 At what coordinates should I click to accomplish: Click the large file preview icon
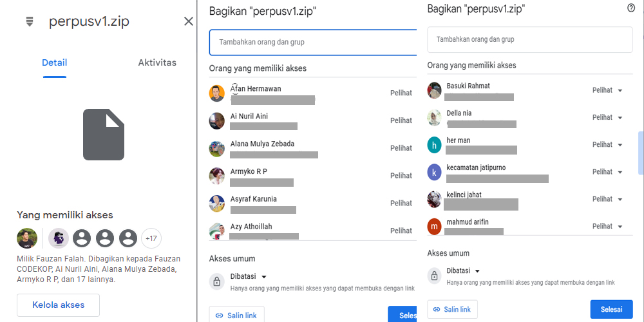104,135
